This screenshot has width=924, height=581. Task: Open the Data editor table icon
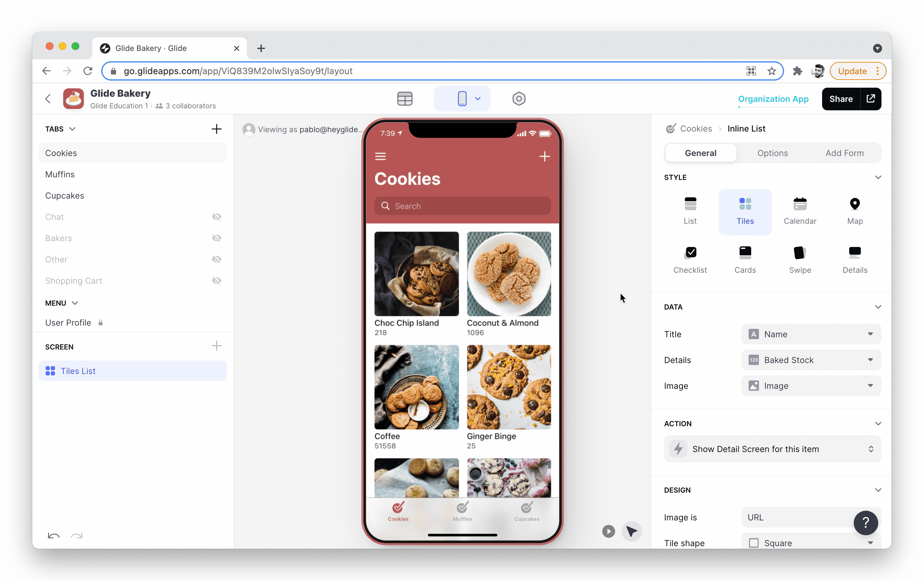tap(404, 99)
